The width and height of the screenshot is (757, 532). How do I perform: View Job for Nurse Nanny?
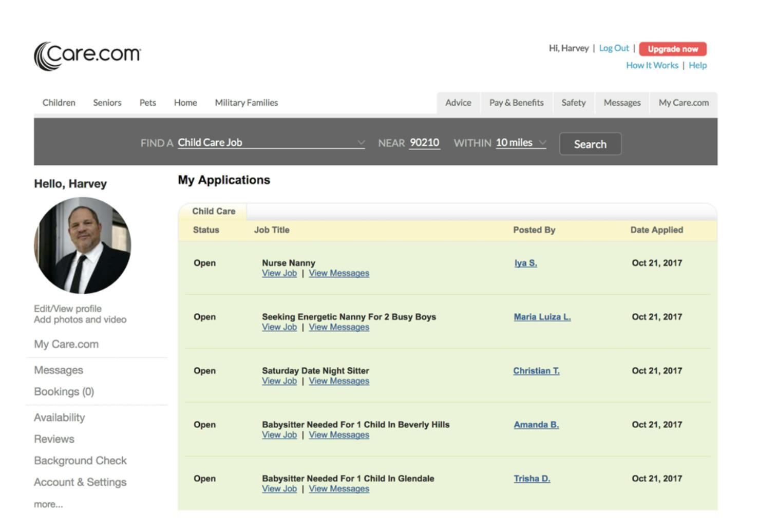pos(279,273)
